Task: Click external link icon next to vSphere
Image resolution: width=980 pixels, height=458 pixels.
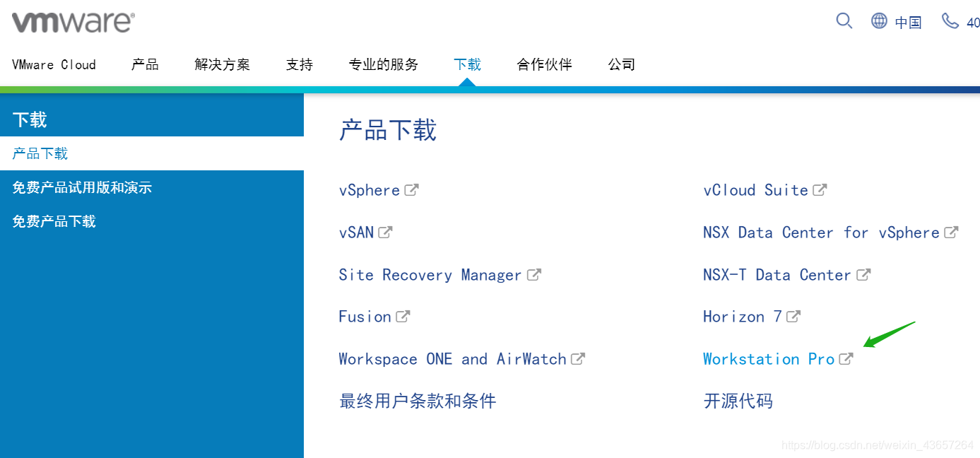Action: point(411,189)
